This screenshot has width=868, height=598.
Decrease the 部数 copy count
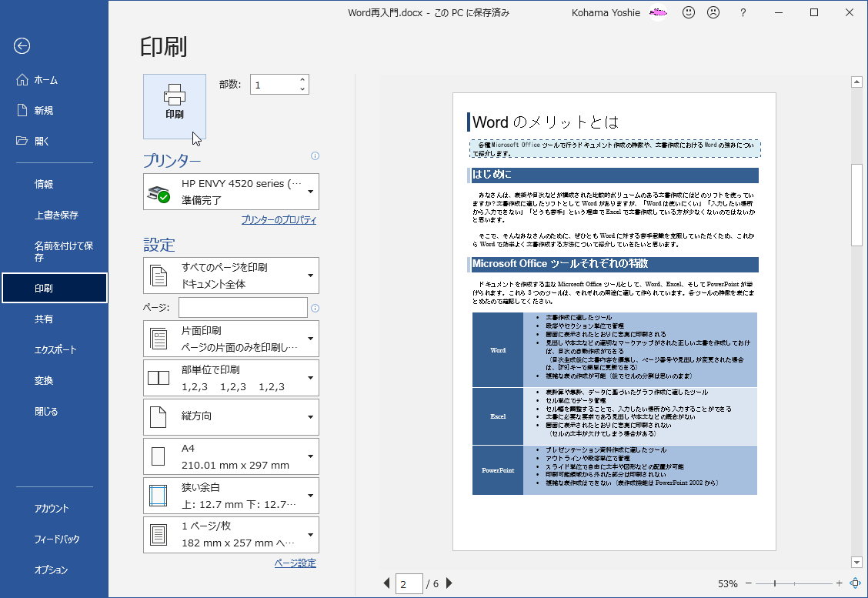[x=302, y=89]
